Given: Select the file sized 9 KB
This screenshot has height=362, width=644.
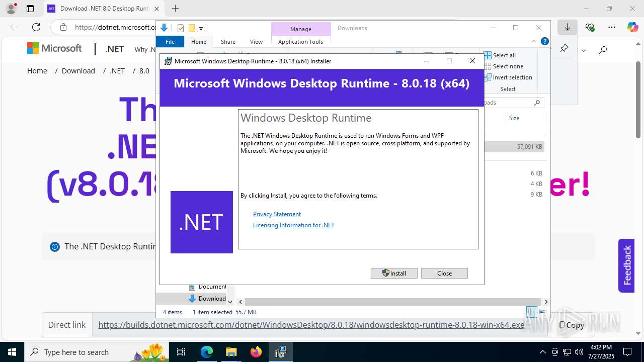Looking at the screenshot, I should [x=536, y=195].
